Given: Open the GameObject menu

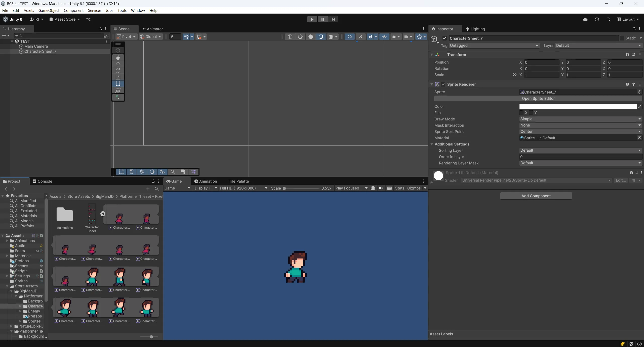Looking at the screenshot, I should [49, 10].
